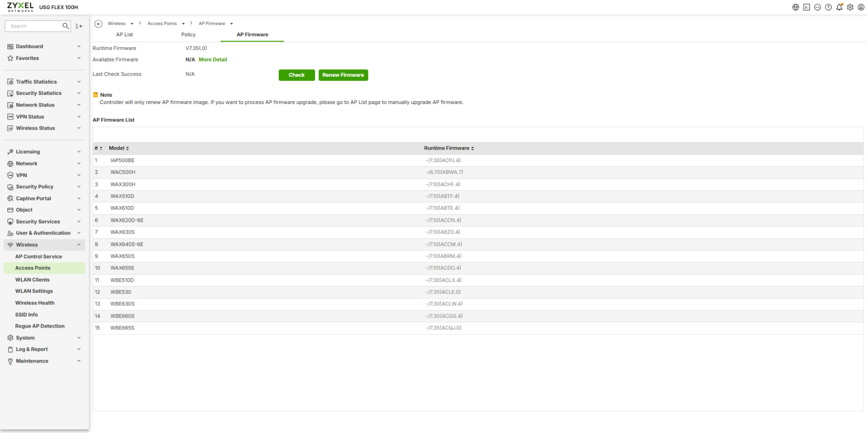Click the Renew Firmware button
Image resolution: width=868 pixels, height=433 pixels.
[343, 75]
